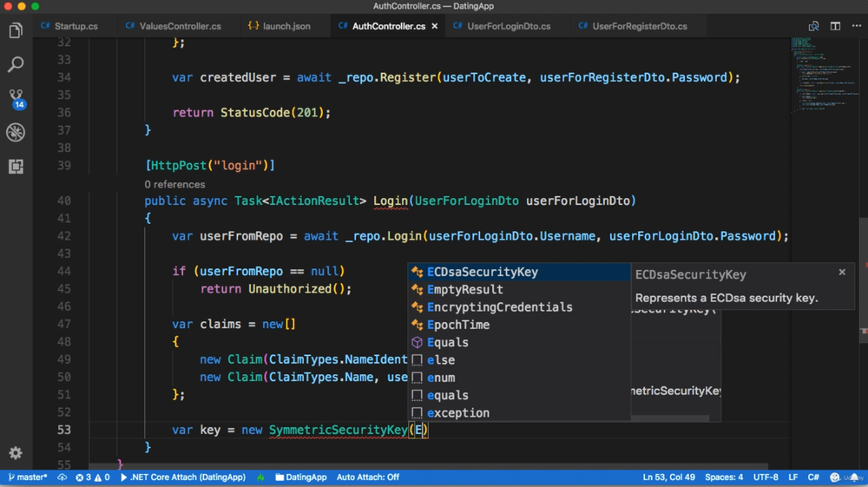Viewport: 868px width, 487px height.
Task: Click the 0 references code lens link
Action: tap(174, 184)
